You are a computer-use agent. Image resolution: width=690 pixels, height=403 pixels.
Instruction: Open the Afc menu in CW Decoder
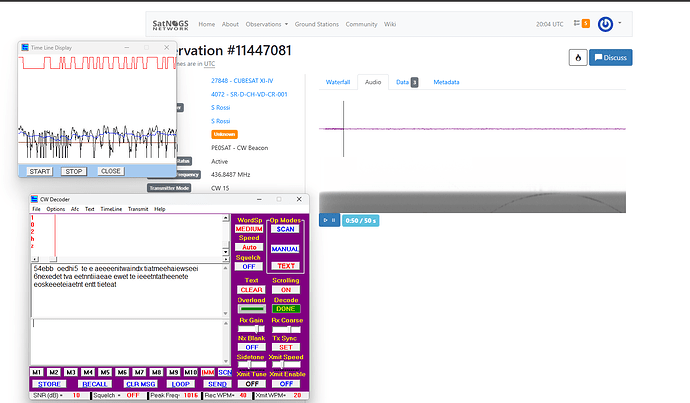[75, 209]
